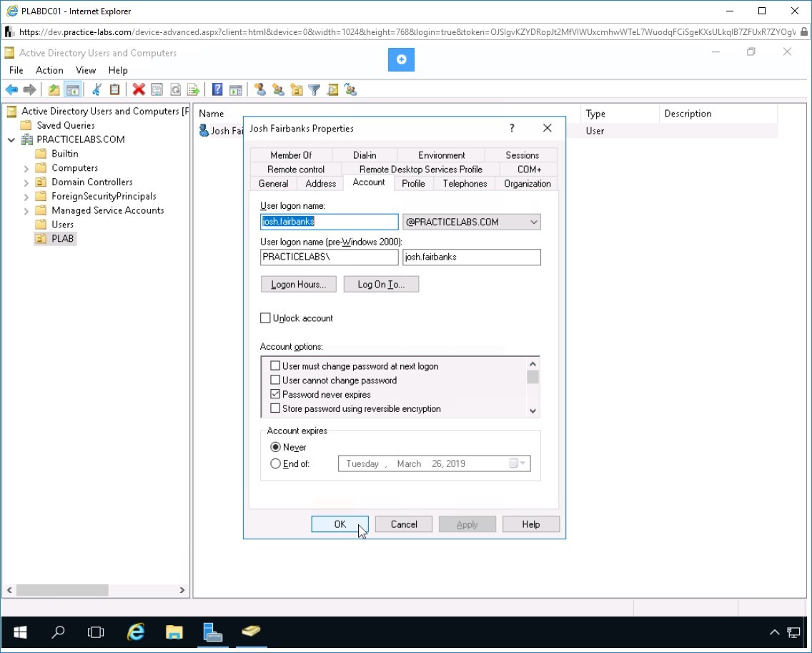Screen dimensions: 812x653
Task: Click the account options scrollbar up arrow
Action: pyautogui.click(x=533, y=364)
